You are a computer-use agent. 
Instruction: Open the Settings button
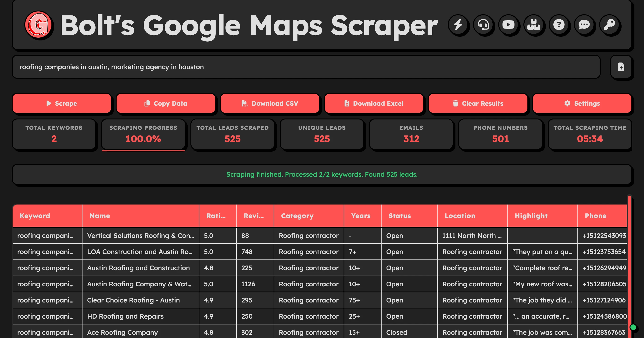(582, 103)
